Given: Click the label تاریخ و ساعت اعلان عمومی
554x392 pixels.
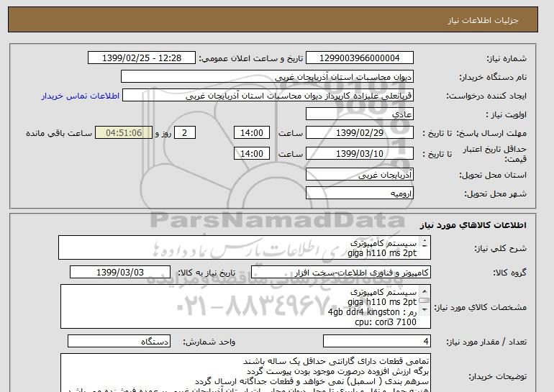Looking at the screenshot, I should pos(251,59).
